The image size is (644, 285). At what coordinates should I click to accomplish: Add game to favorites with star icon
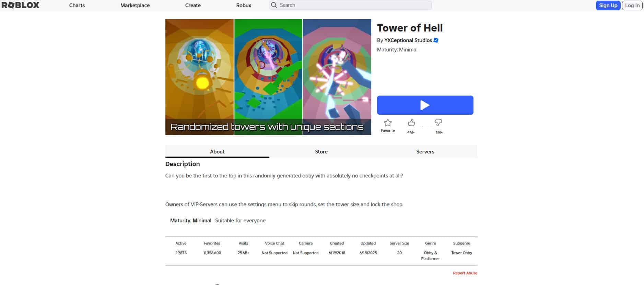pyautogui.click(x=388, y=123)
